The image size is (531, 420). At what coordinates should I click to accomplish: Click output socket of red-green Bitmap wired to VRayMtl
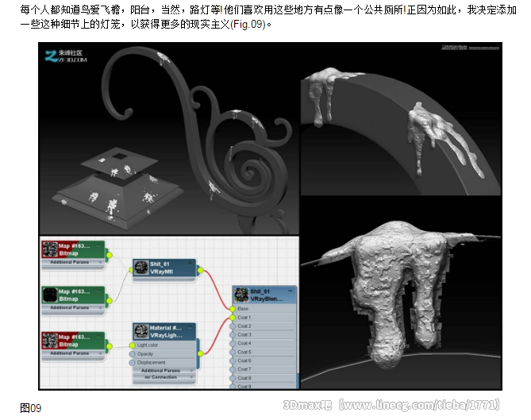click(110, 255)
